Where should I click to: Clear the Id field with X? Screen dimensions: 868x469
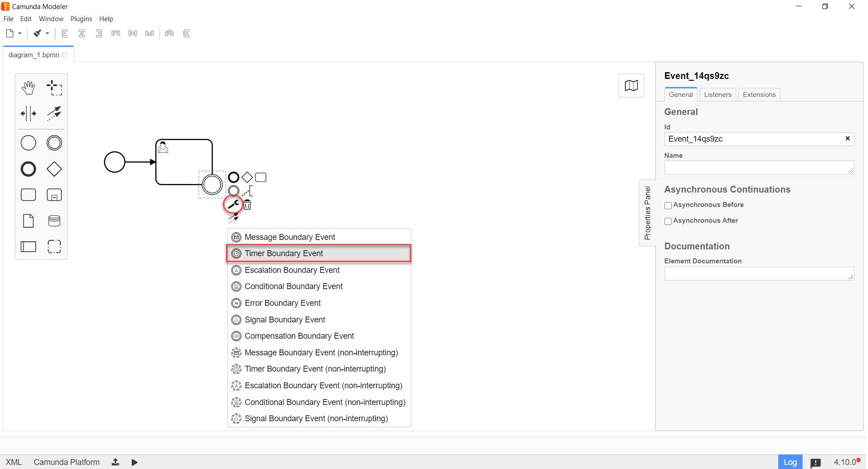848,138
